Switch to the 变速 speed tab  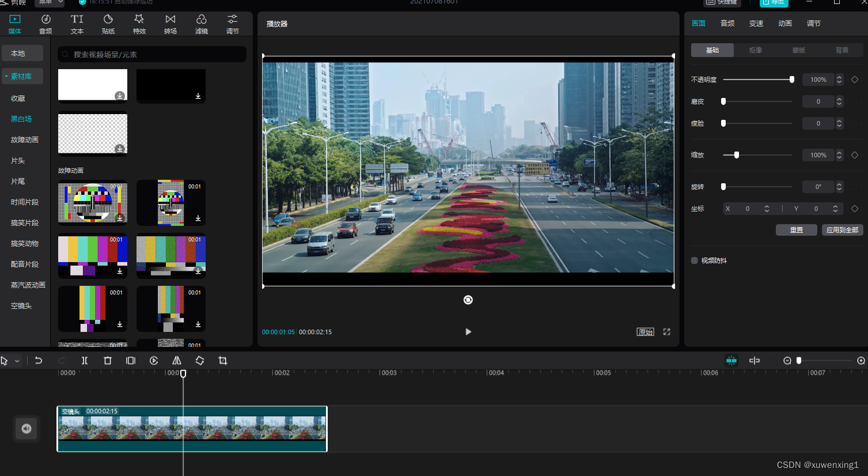756,24
